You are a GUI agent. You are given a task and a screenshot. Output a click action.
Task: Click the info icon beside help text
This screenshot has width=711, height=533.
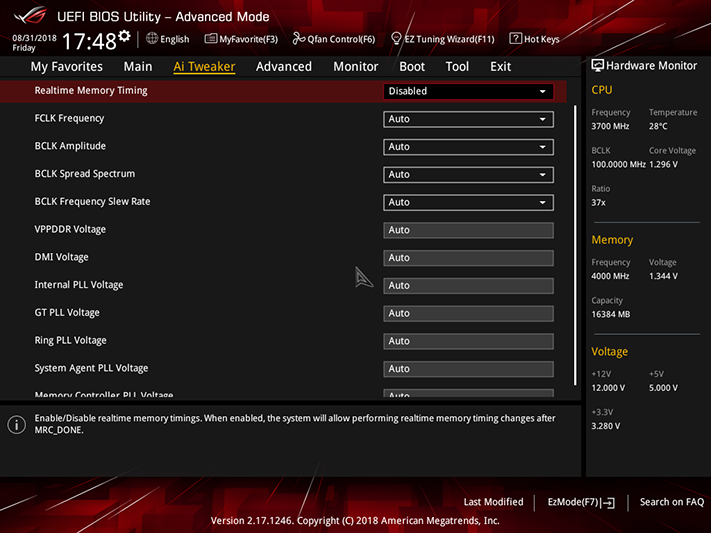click(x=17, y=425)
